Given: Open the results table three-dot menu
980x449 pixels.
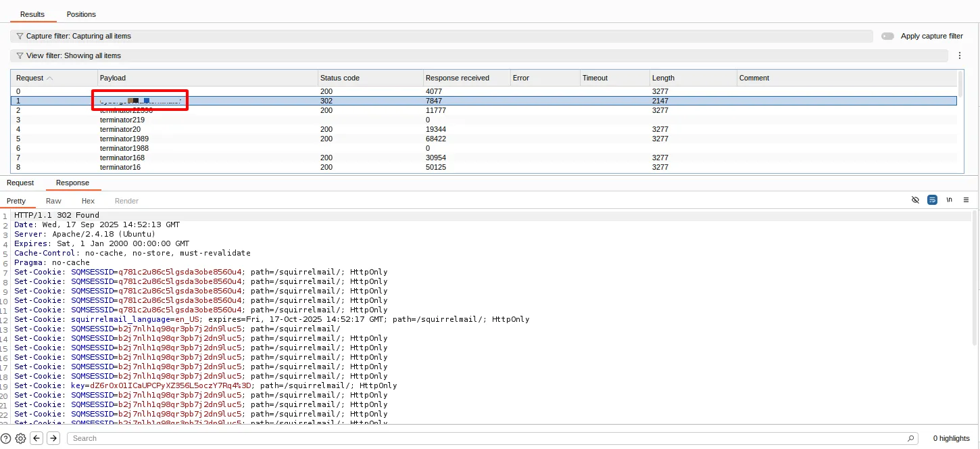Looking at the screenshot, I should click(x=960, y=55).
